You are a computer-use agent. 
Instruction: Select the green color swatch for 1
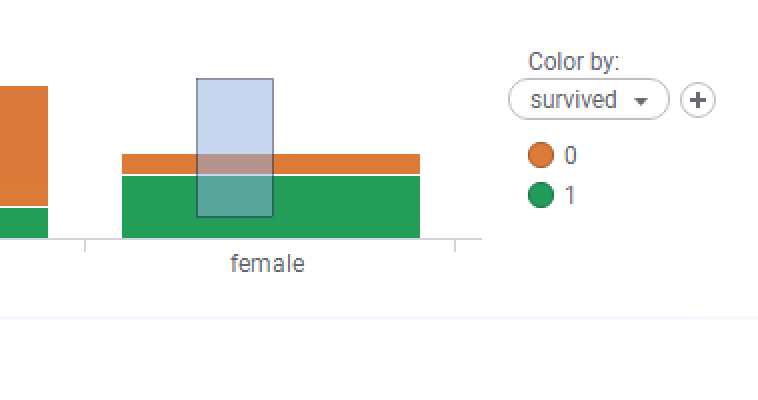[x=541, y=195]
